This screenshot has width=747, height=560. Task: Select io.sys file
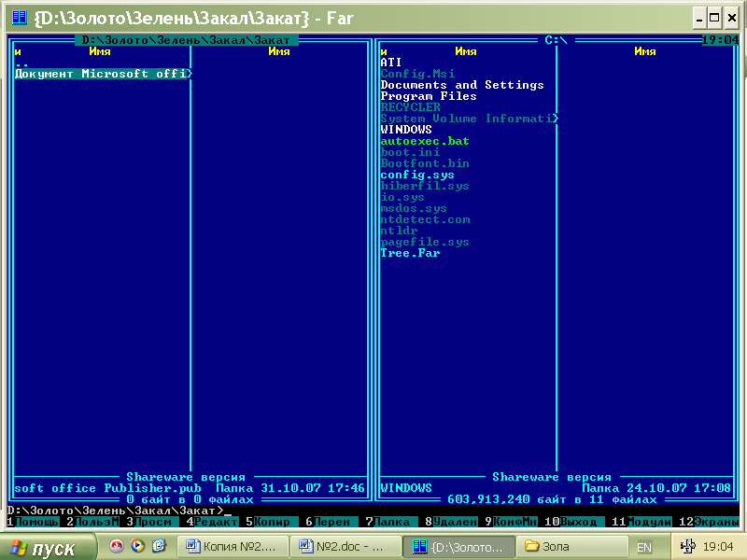[402, 197]
